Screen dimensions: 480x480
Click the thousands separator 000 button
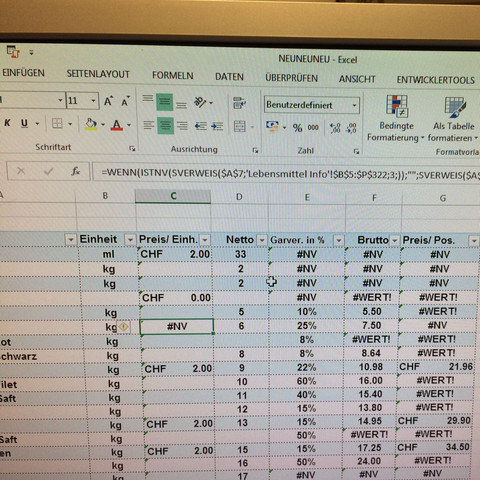point(313,127)
